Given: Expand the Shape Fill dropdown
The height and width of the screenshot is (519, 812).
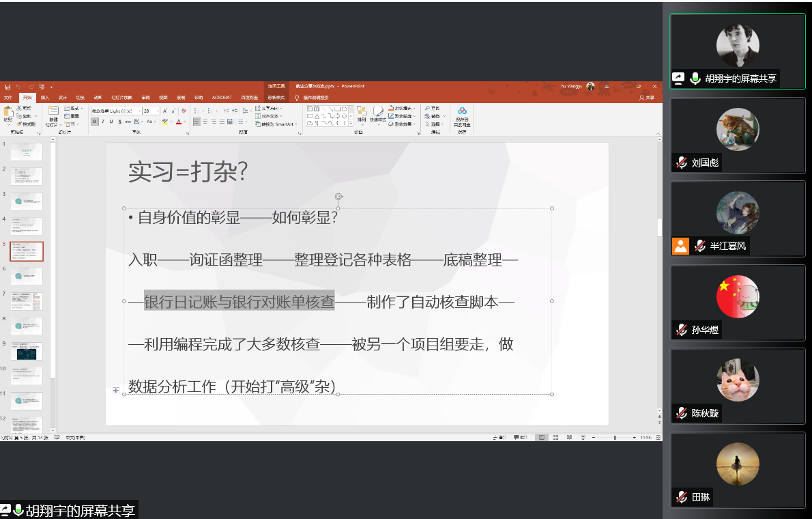Looking at the screenshot, I should tap(416, 108).
